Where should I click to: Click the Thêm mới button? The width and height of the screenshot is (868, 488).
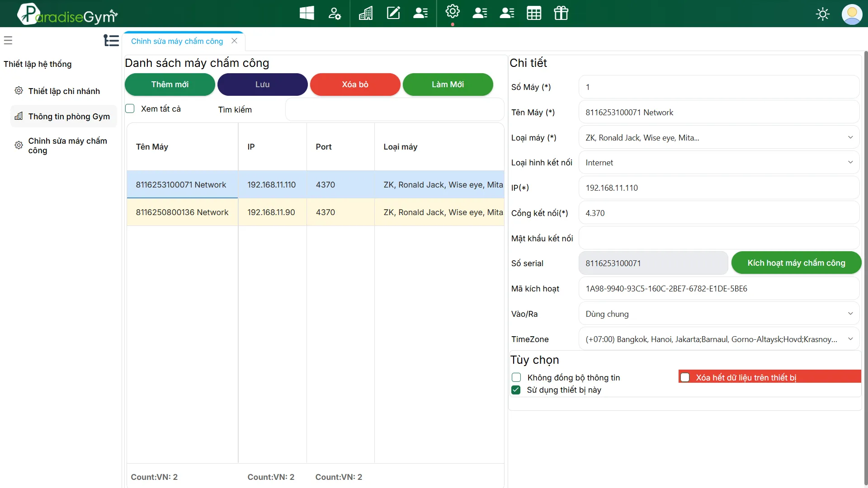[170, 84]
